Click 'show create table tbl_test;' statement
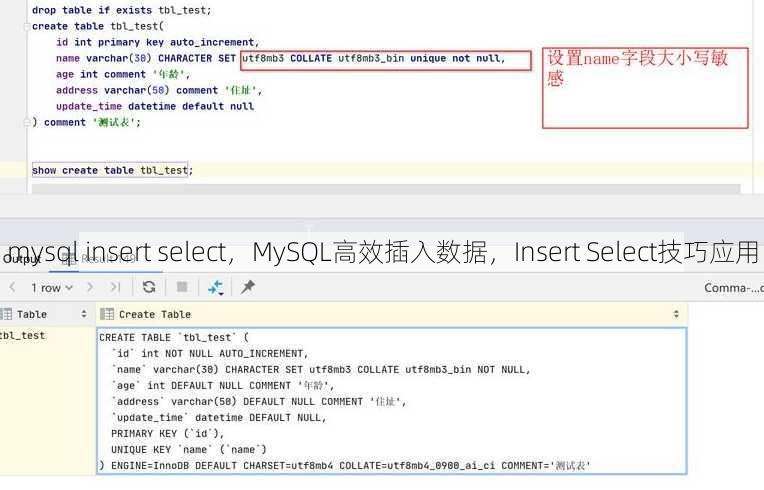Viewport: 764px width, 490px height. pos(113,170)
